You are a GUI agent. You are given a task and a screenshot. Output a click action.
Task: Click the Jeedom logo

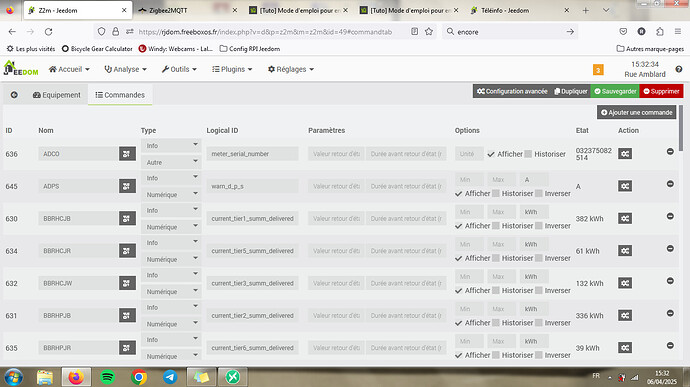pos(21,68)
